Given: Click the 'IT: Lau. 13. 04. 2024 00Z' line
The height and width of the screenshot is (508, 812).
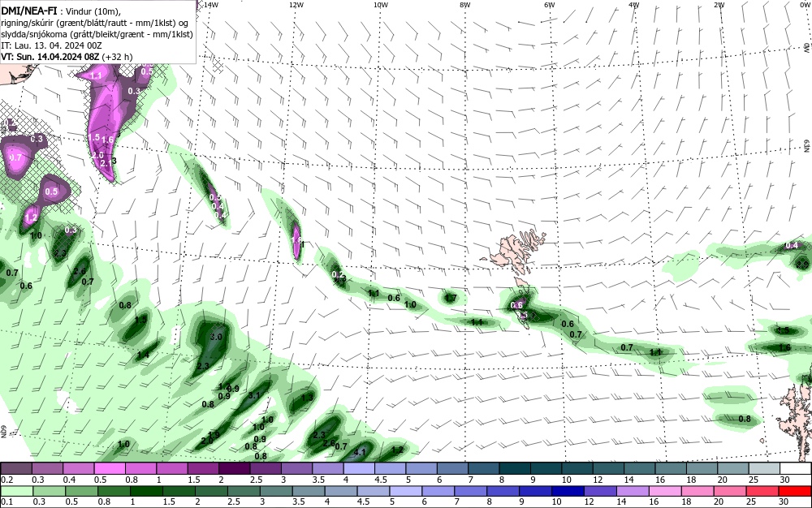Looking at the screenshot, I should point(52,45).
